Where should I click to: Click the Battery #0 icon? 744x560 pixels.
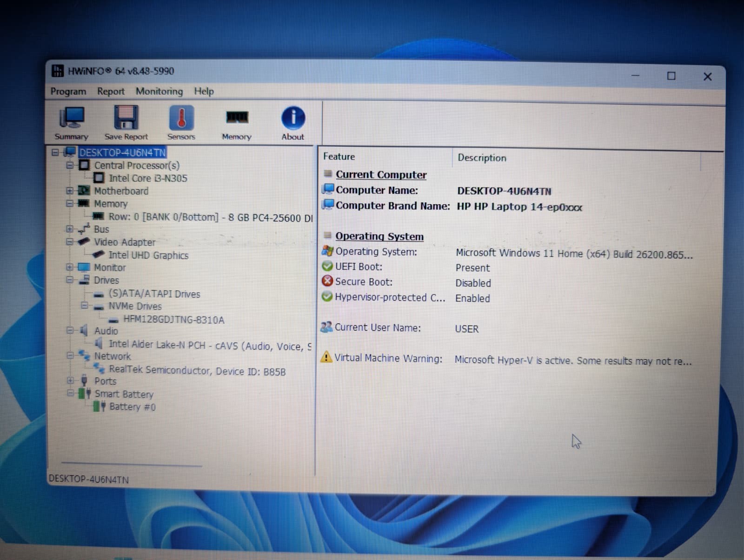coord(100,407)
